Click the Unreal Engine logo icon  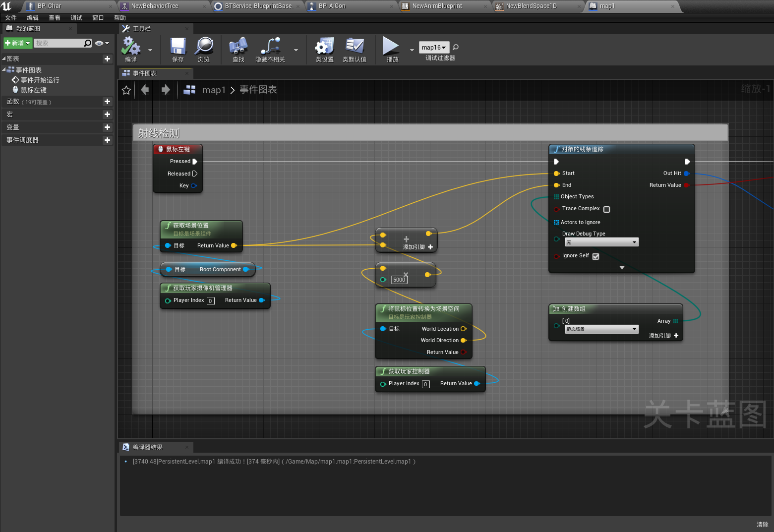[x=6, y=6]
